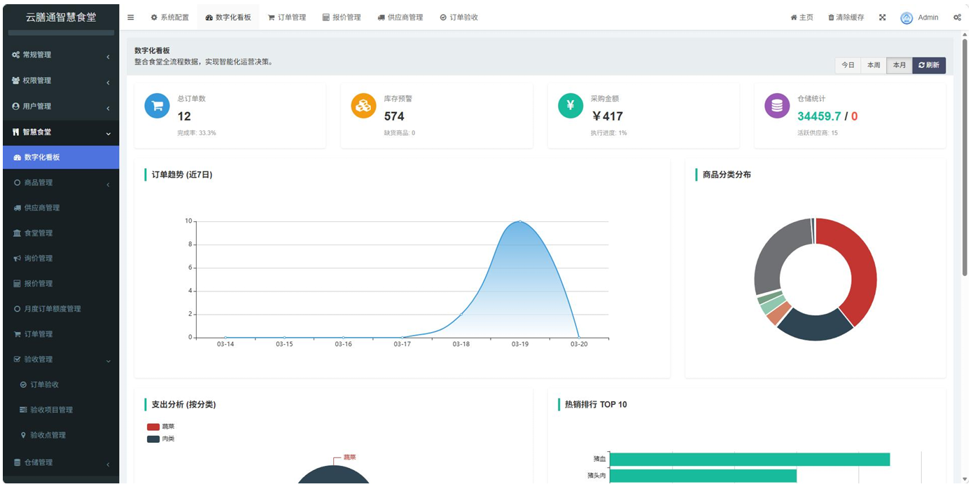
Task: Click the orange inventory warning icon
Action: [x=363, y=106]
